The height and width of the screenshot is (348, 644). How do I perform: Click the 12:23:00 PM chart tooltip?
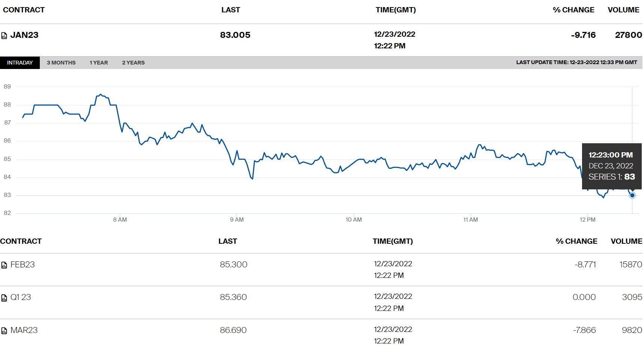(x=612, y=166)
